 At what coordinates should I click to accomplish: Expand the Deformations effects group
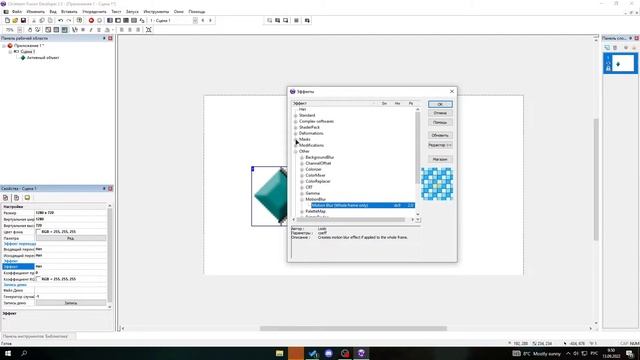(x=296, y=133)
